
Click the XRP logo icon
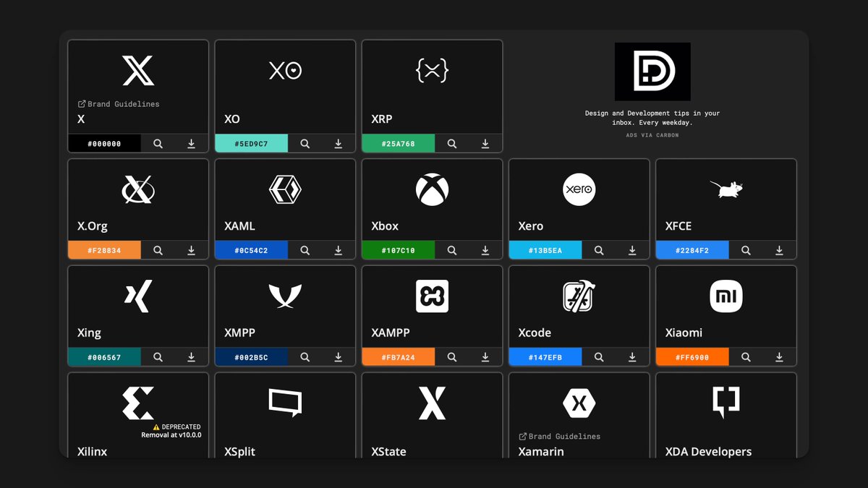tap(432, 71)
